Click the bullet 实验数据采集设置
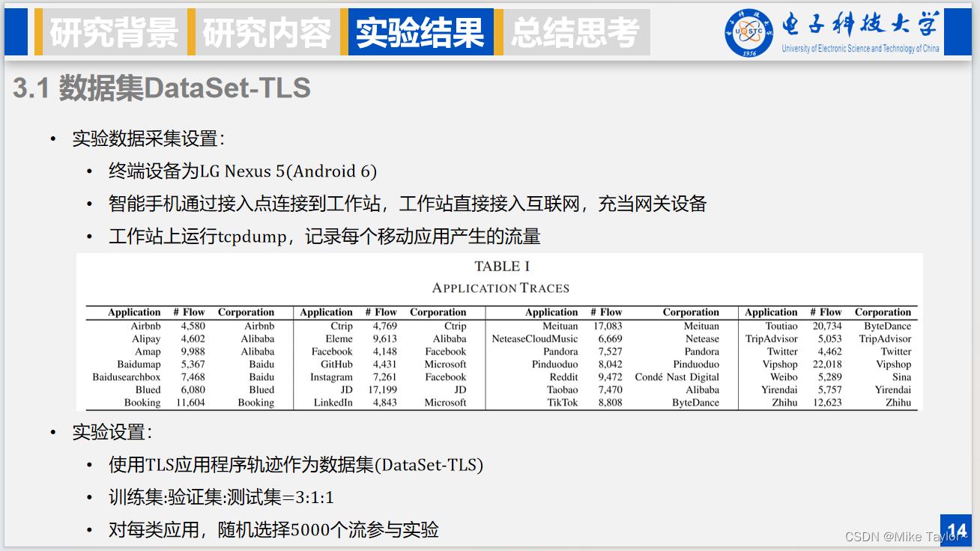This screenshot has width=980, height=551. 148,138
